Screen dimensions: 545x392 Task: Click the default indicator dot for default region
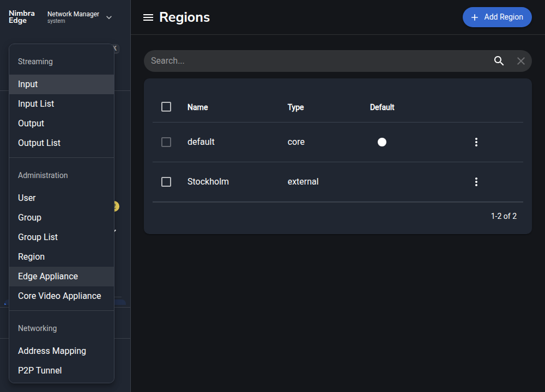coord(382,142)
